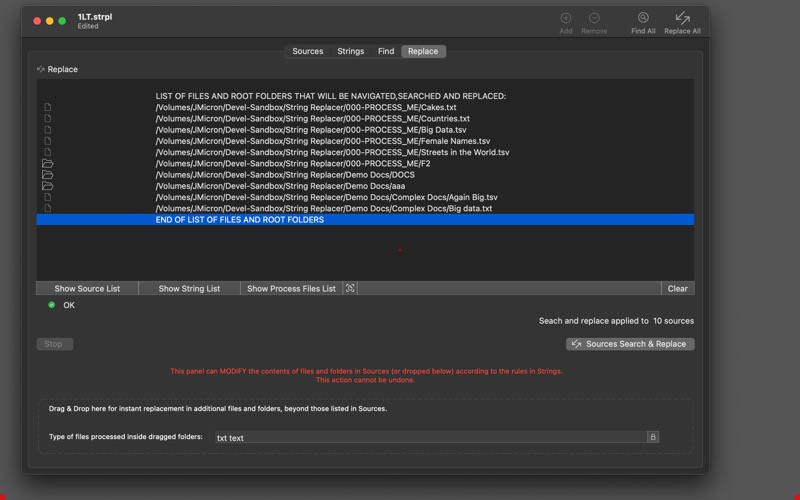
Task: Click the small icon next to Show Process Files List
Action: 350,288
